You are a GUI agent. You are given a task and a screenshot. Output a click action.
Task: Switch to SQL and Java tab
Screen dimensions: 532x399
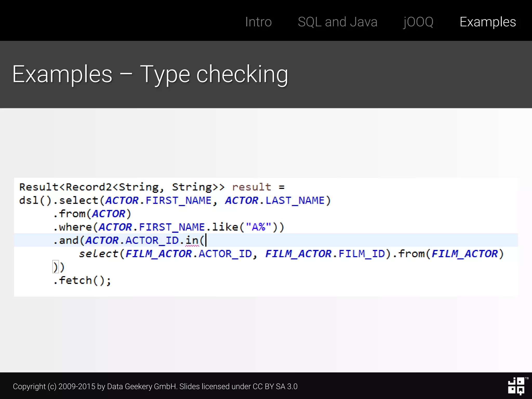(337, 22)
